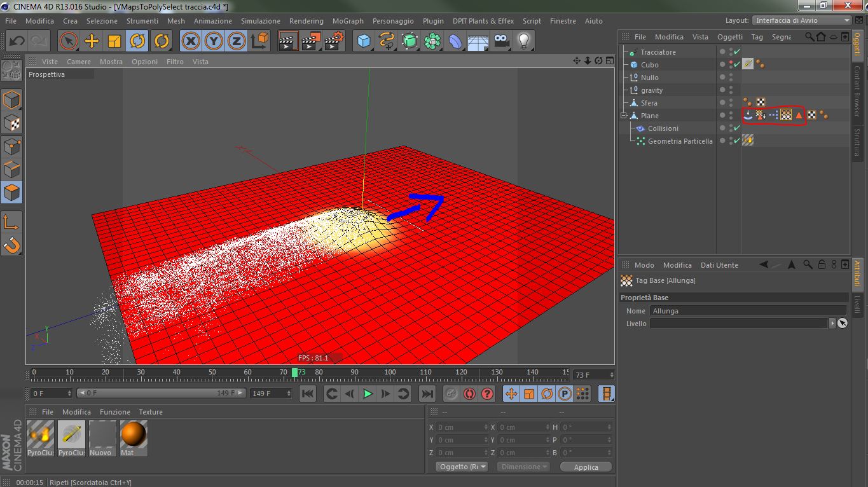The height and width of the screenshot is (487, 868).
Task: Click the Applica button
Action: pyautogui.click(x=586, y=467)
